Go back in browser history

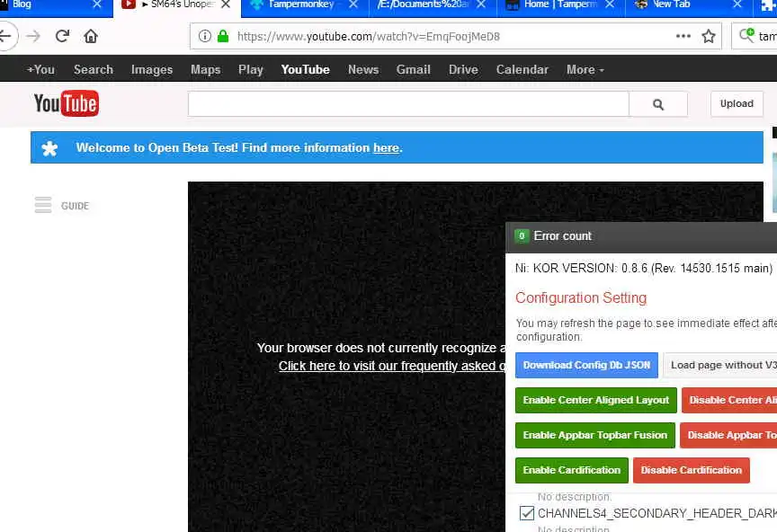pyautogui.click(x=6, y=36)
